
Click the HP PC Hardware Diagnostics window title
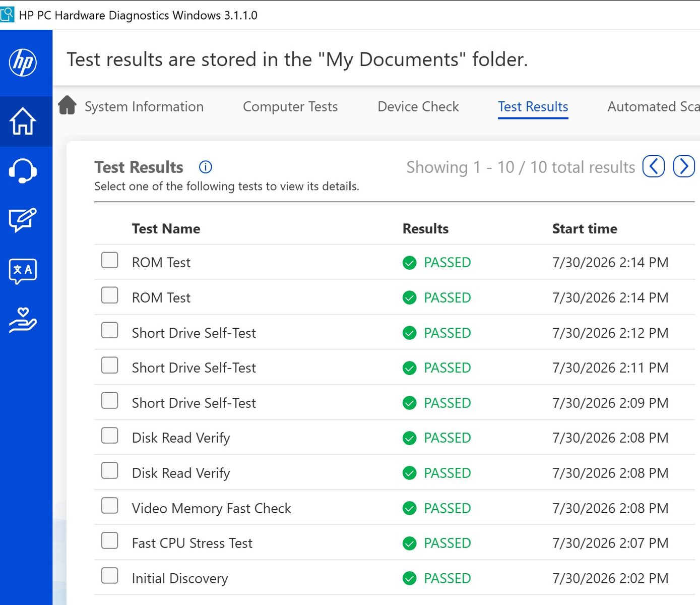tap(138, 15)
